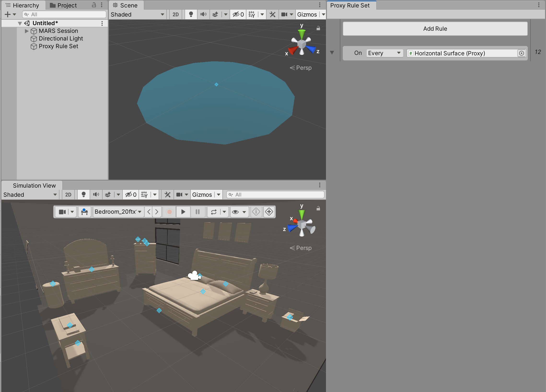Expand the MARS Session tree item

tap(26, 31)
